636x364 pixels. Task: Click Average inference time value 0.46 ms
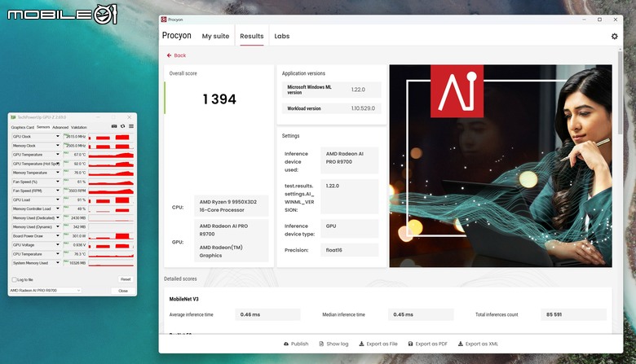pos(267,314)
